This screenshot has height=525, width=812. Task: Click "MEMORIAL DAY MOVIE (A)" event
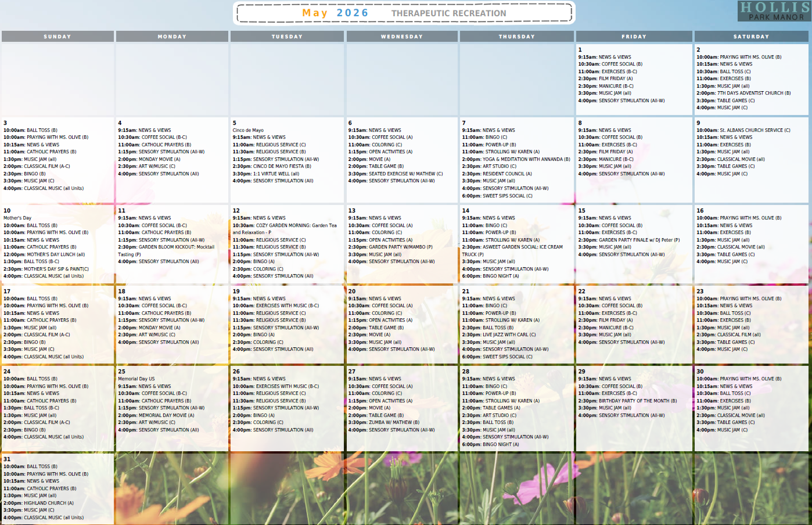tap(166, 415)
